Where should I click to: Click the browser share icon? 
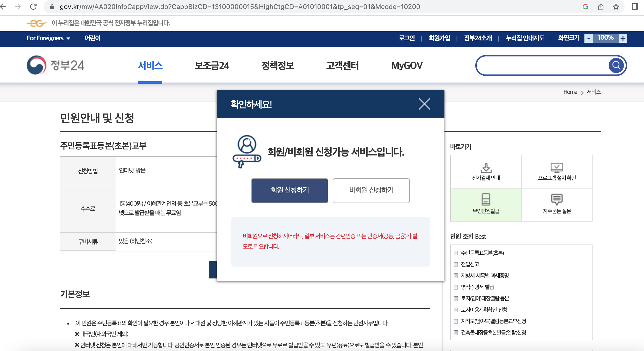pyautogui.click(x=601, y=7)
